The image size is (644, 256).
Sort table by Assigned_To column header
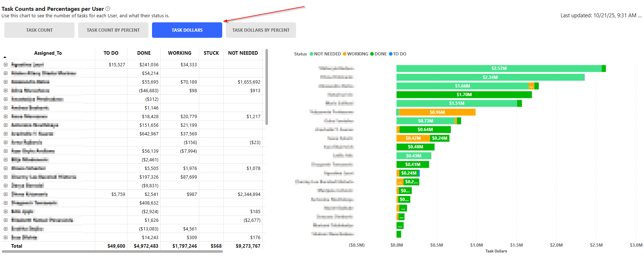tap(48, 53)
